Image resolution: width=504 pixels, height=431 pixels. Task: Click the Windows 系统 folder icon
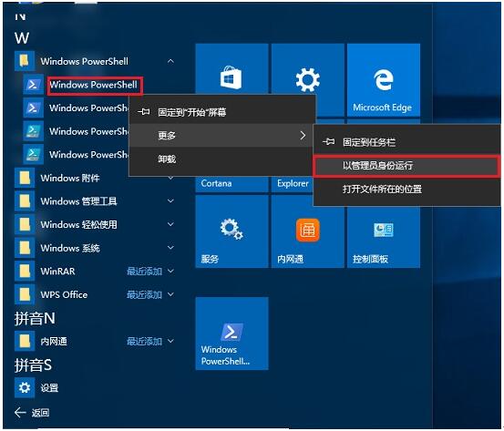click(x=25, y=248)
